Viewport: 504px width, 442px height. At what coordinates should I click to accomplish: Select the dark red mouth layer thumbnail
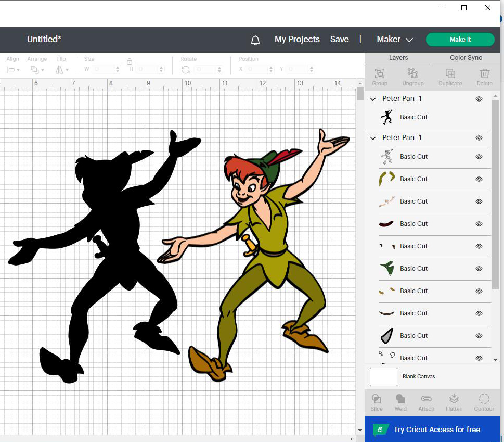[x=386, y=224]
